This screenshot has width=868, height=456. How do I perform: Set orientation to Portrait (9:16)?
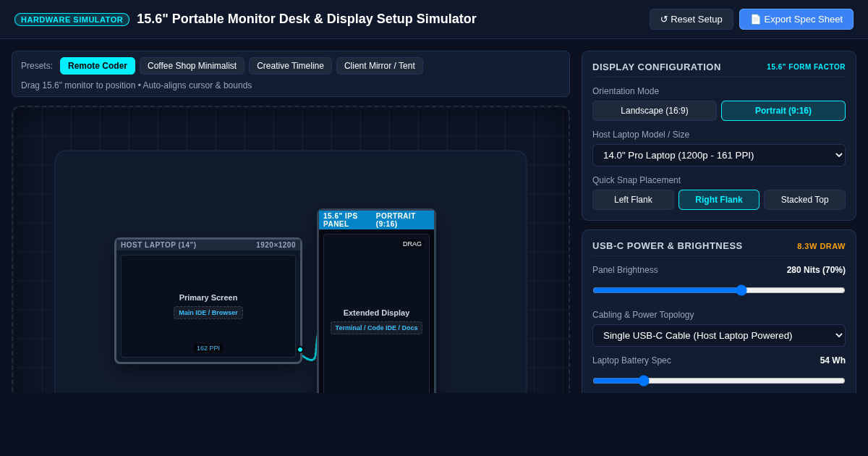783,111
